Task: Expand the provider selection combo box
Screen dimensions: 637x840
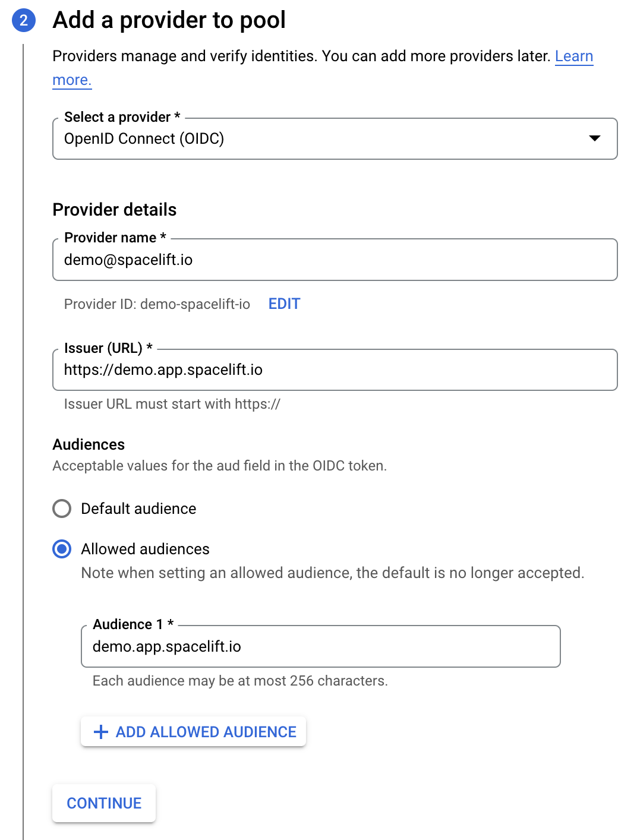Action: click(x=335, y=139)
